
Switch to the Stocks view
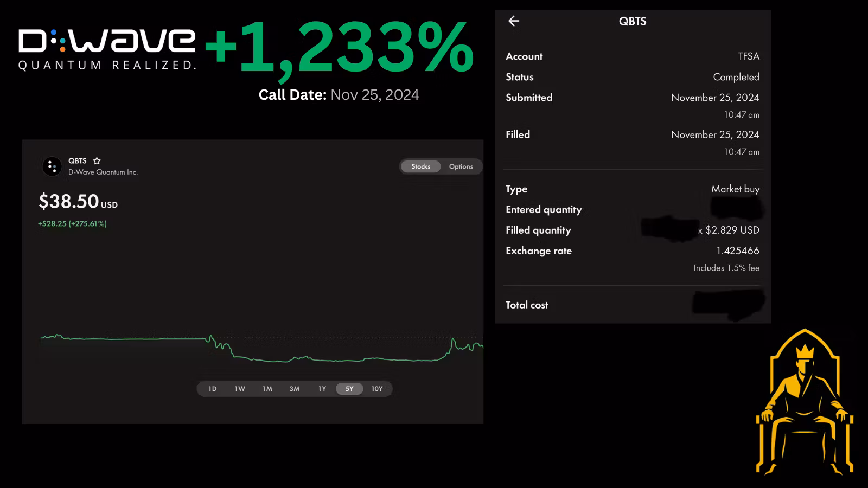420,166
